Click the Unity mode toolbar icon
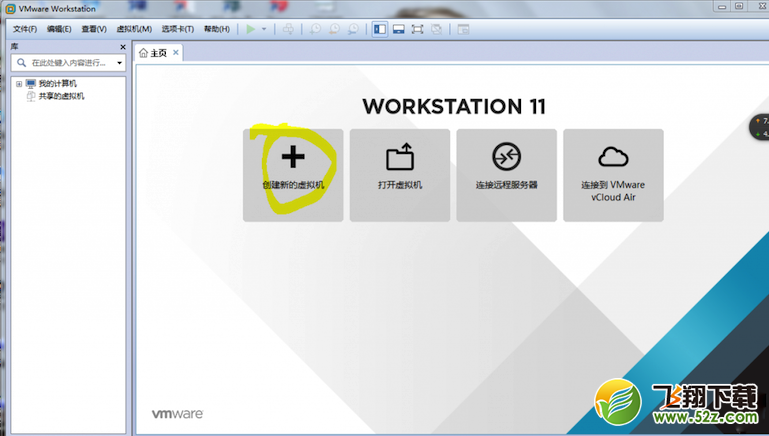769x436 pixels. point(436,29)
